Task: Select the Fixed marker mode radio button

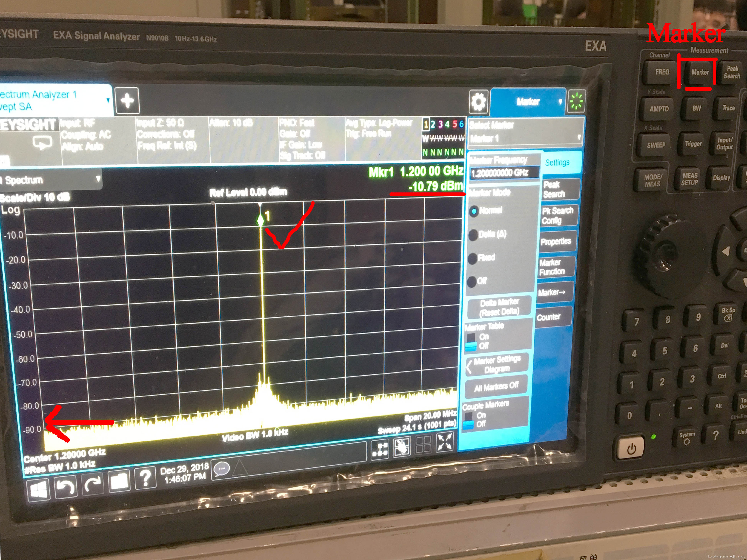Action: pos(472,259)
